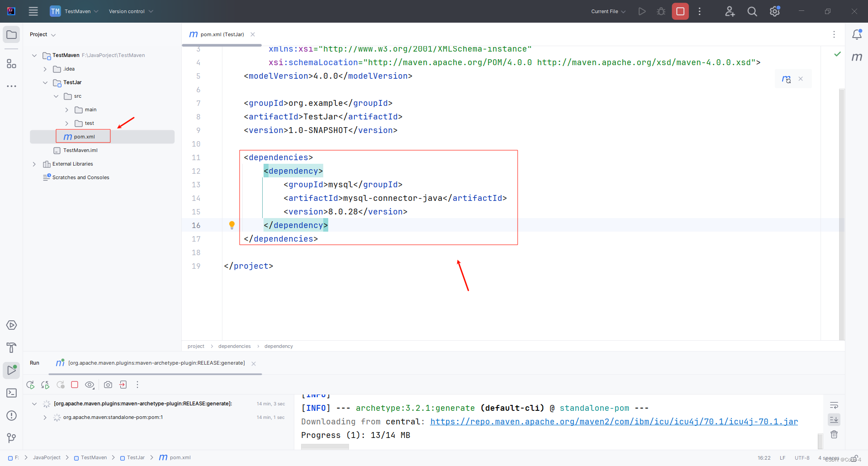
Task: Open more actions menu beside stop button
Action: (699, 11)
